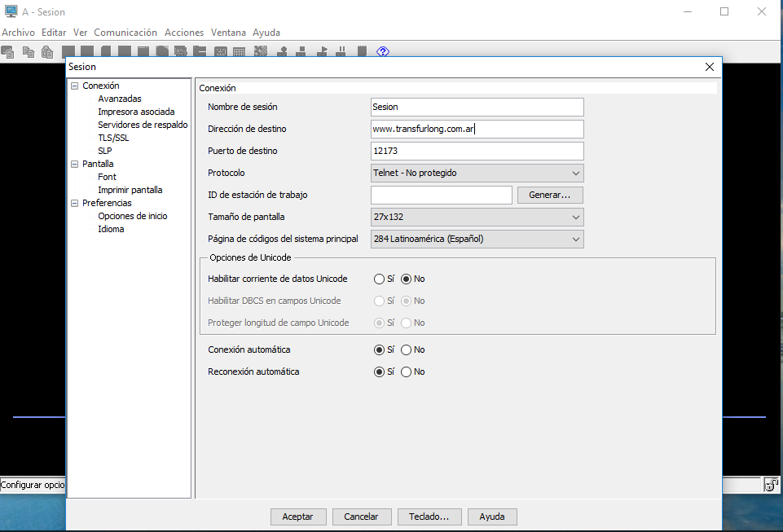Click the macro stop toolbar icon

coord(301,51)
